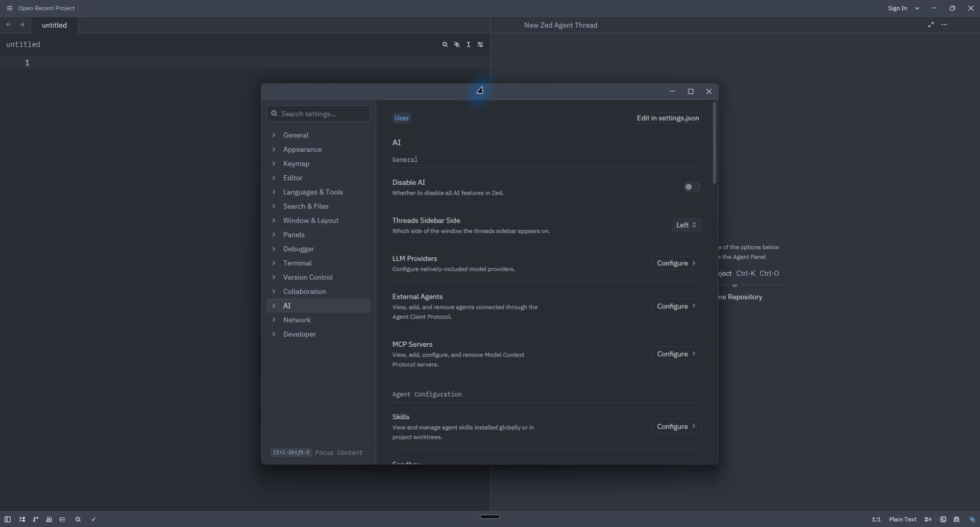Toggle the agent panel sparkle icon in status bar
Image resolution: width=980 pixels, height=527 pixels.
(972, 520)
